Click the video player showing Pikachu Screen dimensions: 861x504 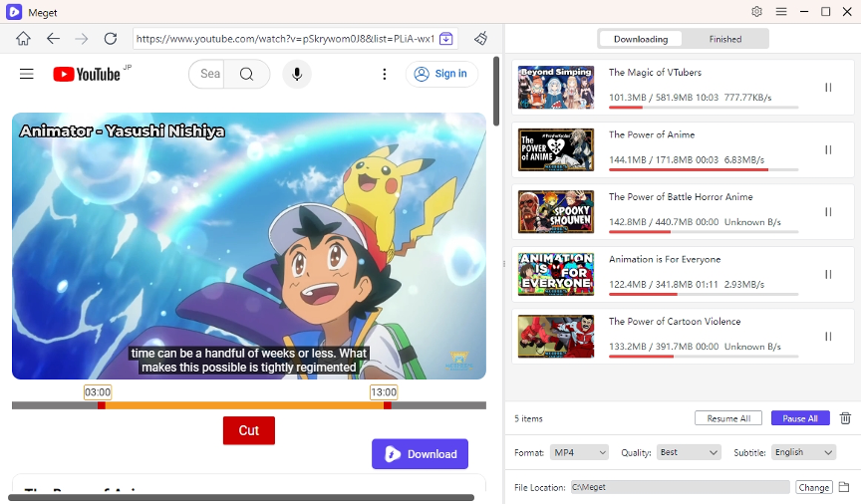click(249, 246)
